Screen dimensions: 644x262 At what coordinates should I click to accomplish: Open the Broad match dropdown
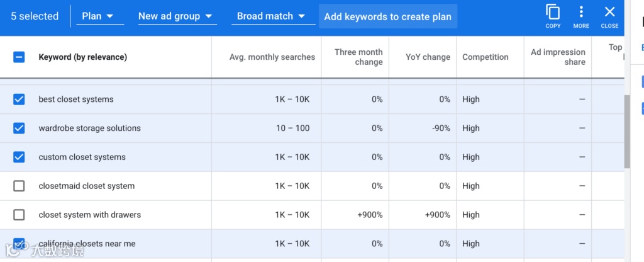coord(273,16)
